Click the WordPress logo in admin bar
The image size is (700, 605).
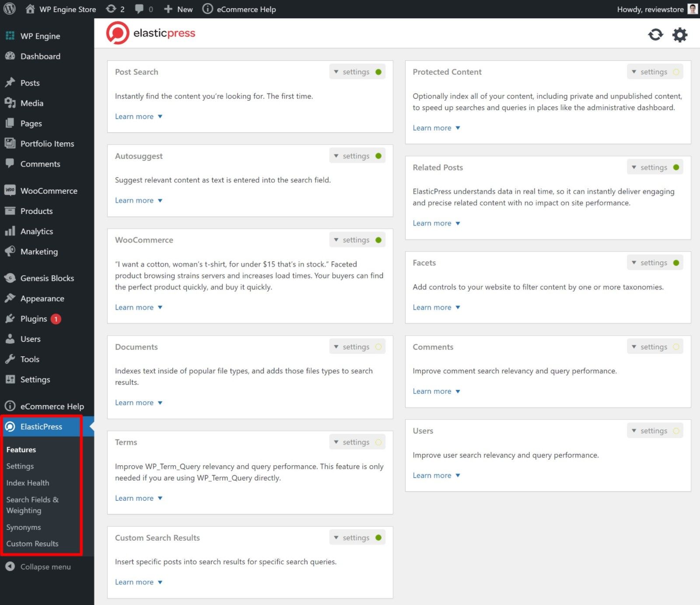coord(10,9)
